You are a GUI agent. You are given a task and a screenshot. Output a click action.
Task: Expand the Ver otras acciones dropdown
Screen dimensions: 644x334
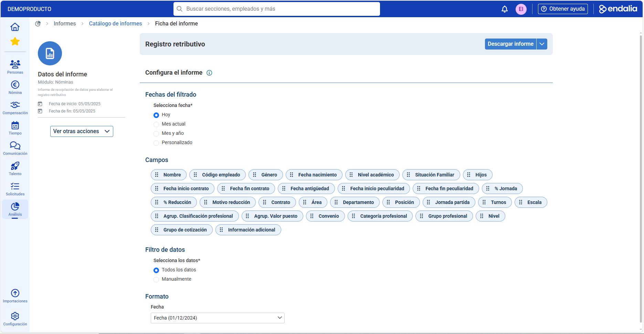[x=82, y=131]
